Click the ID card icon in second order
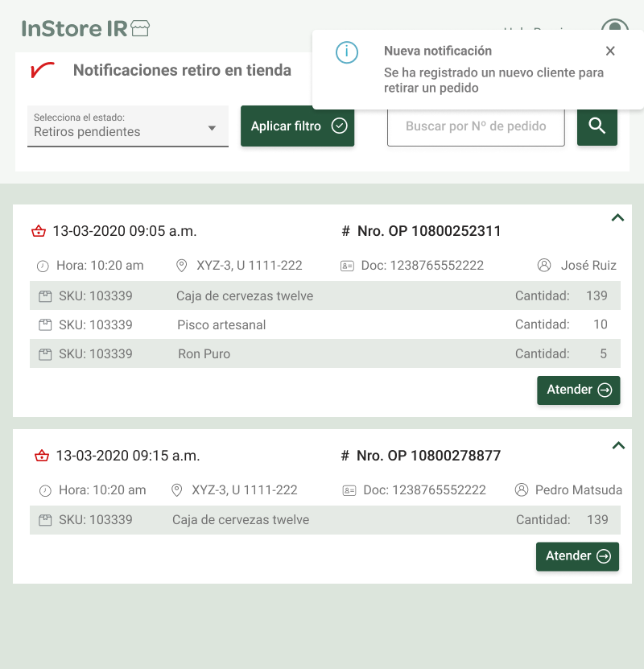This screenshot has height=669, width=644. tap(349, 490)
